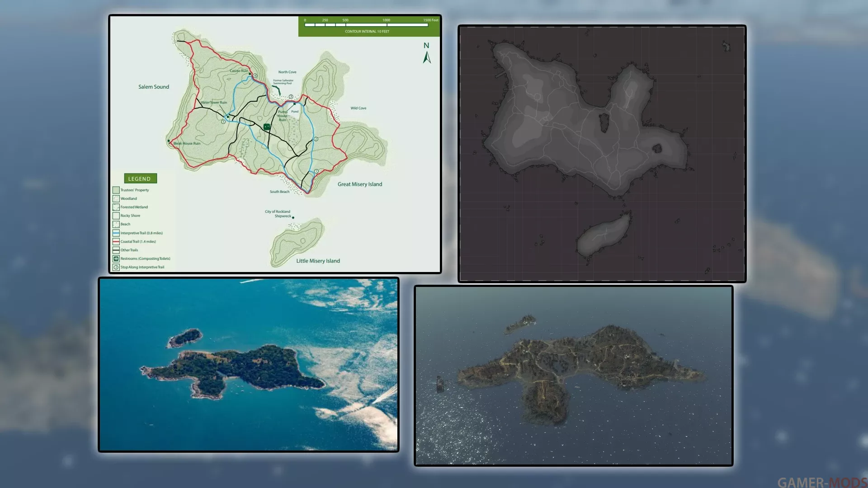This screenshot has width=868, height=488.
Task: Click the Woodland legend box
Action: [x=116, y=199]
